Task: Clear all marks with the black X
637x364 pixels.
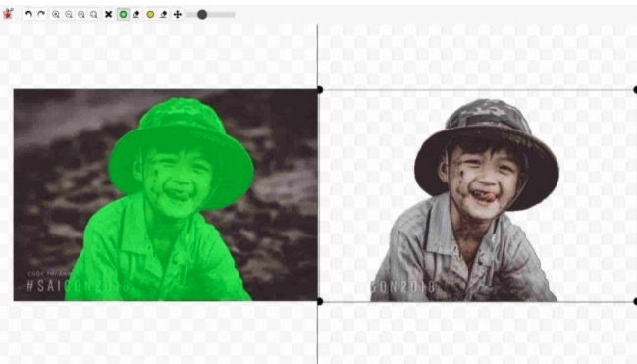Action: point(109,14)
